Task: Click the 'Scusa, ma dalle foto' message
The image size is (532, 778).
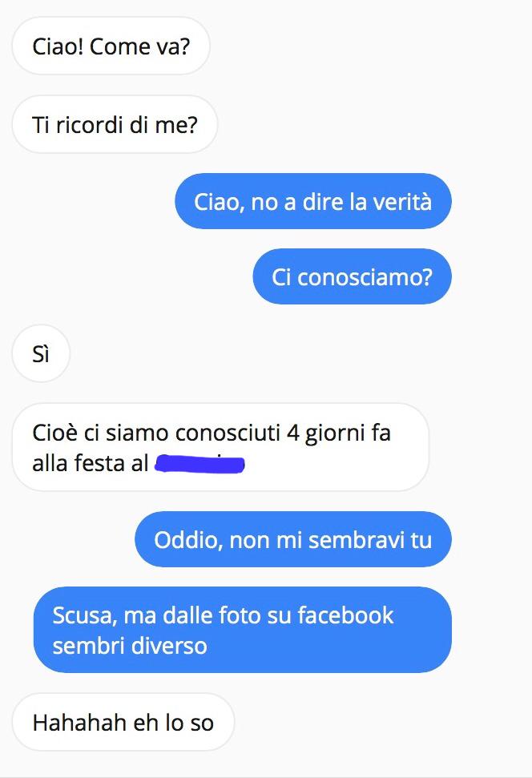Action: (243, 630)
